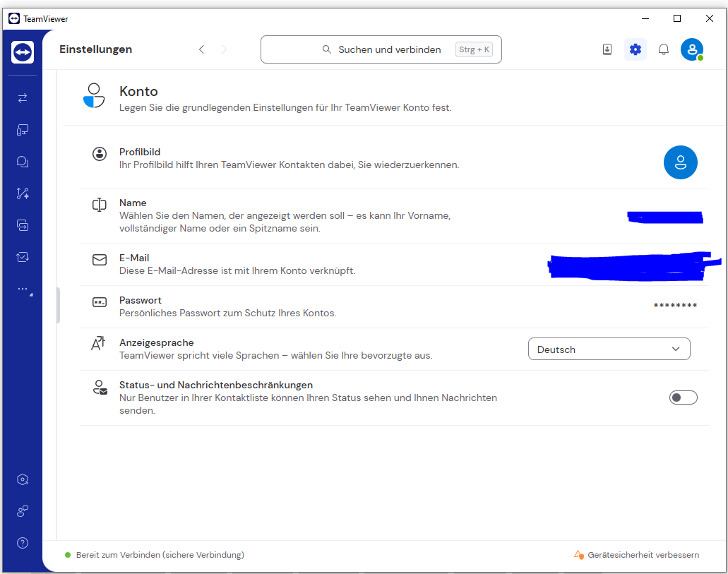Open the Deutsch language dropdown
Image resolution: width=728 pixels, height=574 pixels.
click(609, 349)
